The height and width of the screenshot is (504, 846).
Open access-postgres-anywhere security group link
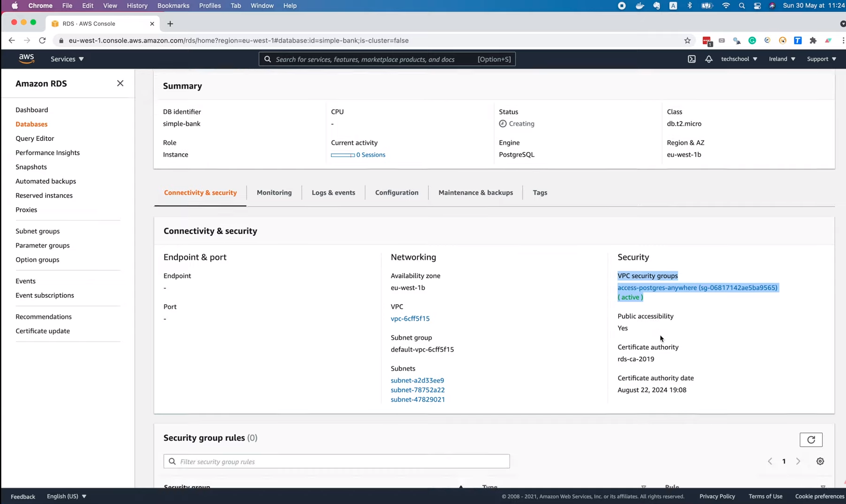click(x=697, y=288)
